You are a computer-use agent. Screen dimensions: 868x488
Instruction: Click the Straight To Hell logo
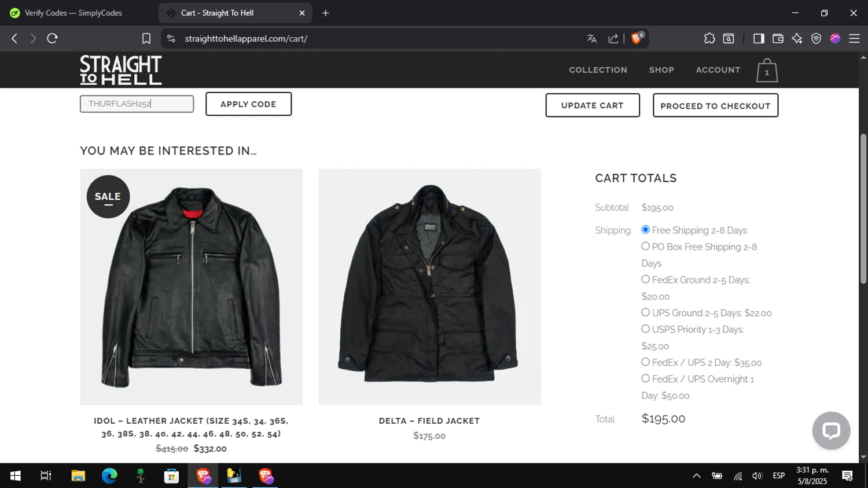click(121, 70)
